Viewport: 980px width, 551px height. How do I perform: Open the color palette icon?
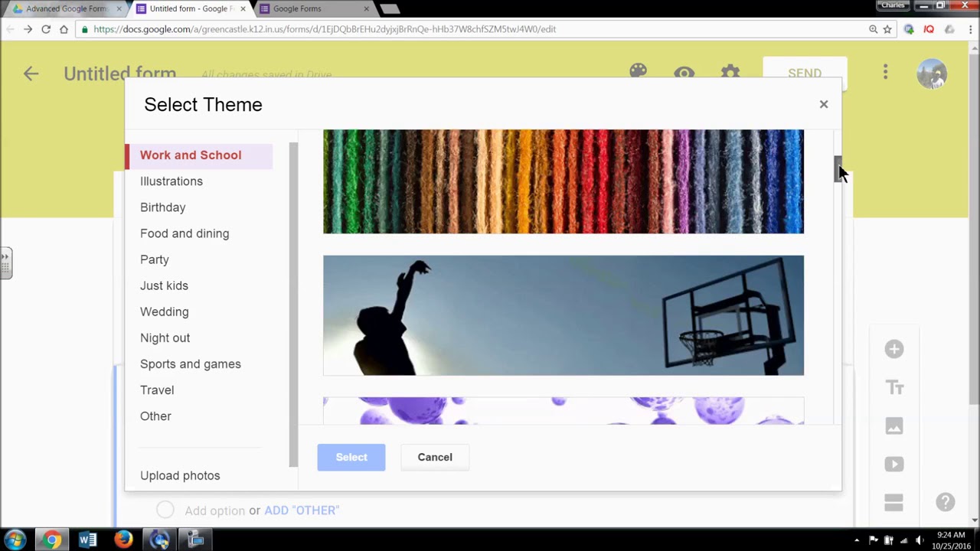click(638, 73)
